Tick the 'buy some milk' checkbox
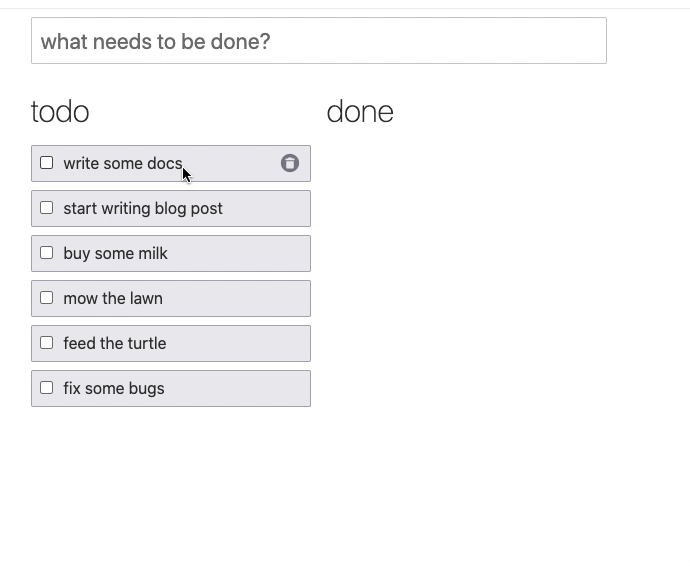The height and width of the screenshot is (566, 690). click(x=47, y=253)
